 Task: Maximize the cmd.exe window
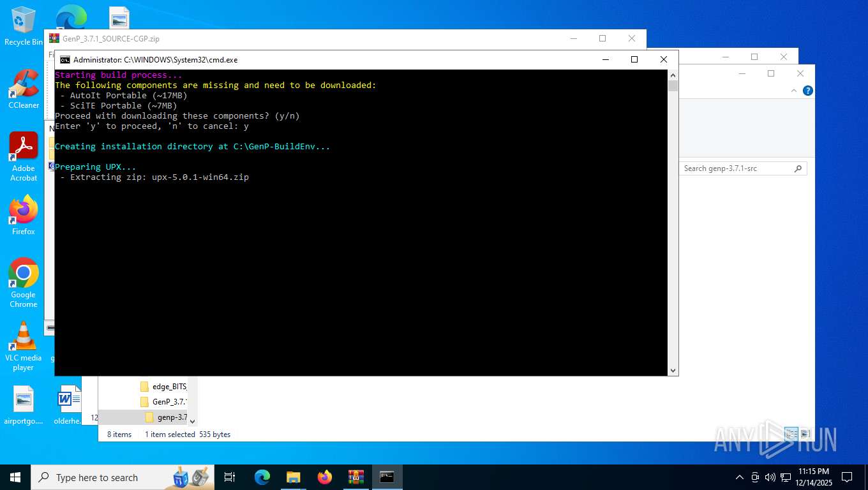point(634,59)
